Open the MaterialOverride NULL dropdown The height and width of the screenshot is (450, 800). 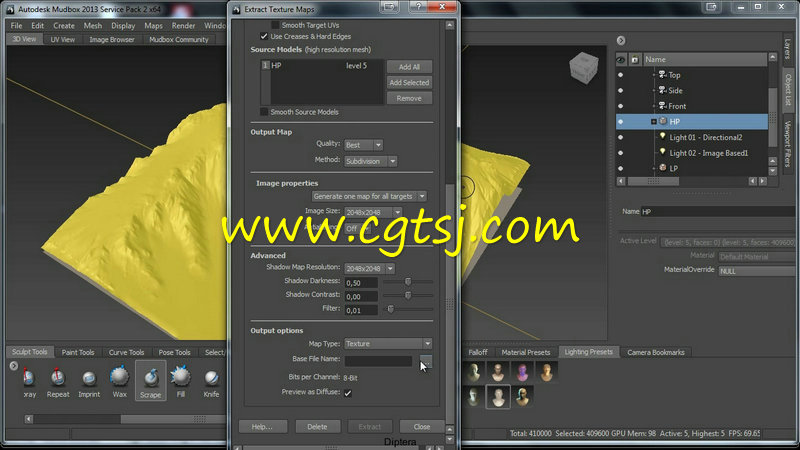pyautogui.click(x=759, y=271)
